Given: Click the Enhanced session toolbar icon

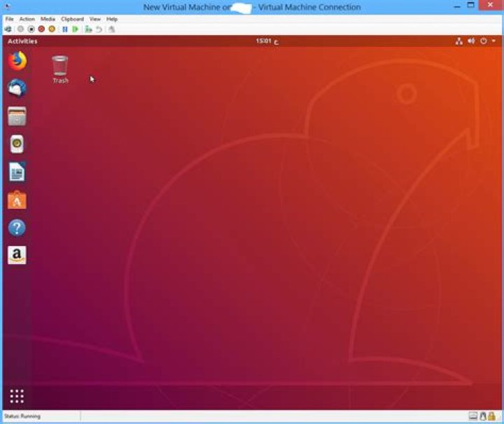Looking at the screenshot, I should click(111, 29).
